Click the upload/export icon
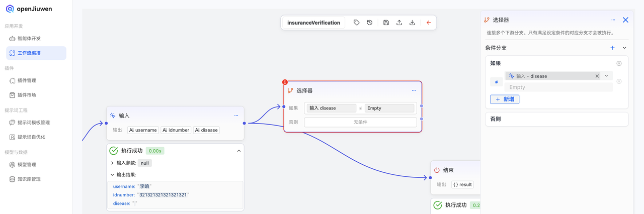This screenshot has height=214, width=644. 399,23
